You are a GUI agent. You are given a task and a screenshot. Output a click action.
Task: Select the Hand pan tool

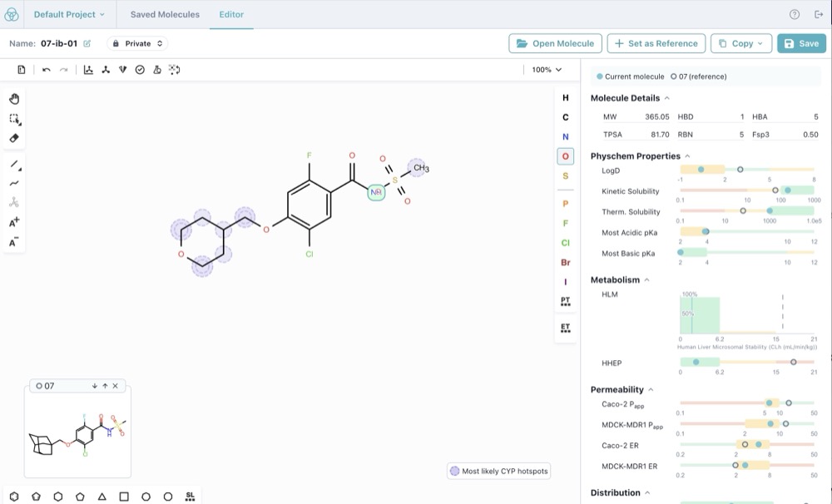click(14, 99)
